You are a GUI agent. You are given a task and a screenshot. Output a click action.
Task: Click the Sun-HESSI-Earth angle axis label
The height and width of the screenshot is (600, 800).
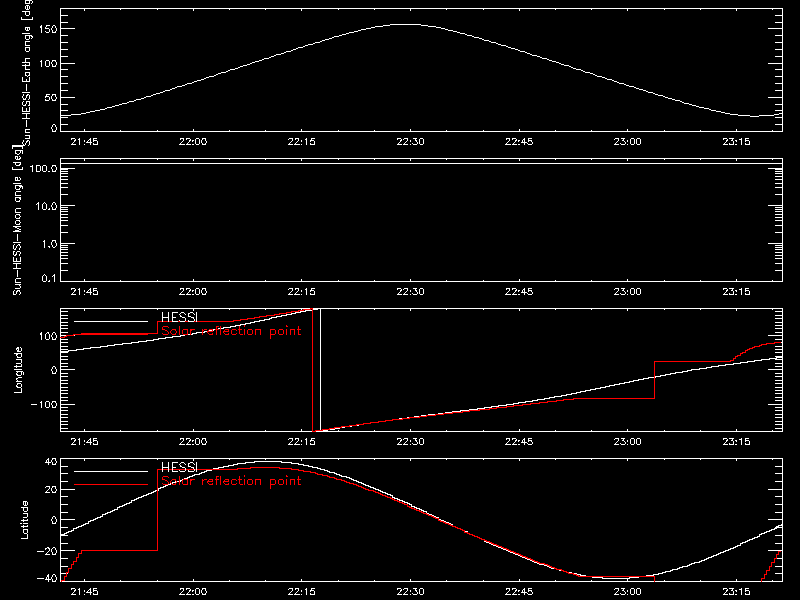click(28, 71)
